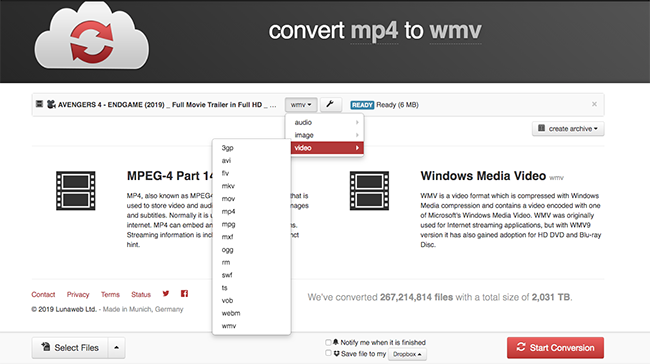Viewport: 650px width, 364px height.
Task: Click mp4 in the page title
Action: 374,31
